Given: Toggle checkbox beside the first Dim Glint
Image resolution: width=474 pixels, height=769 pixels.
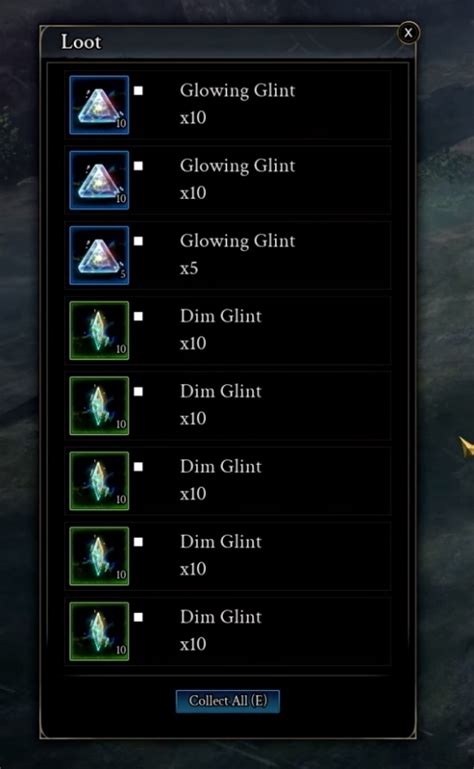Looking at the screenshot, I should tap(138, 316).
